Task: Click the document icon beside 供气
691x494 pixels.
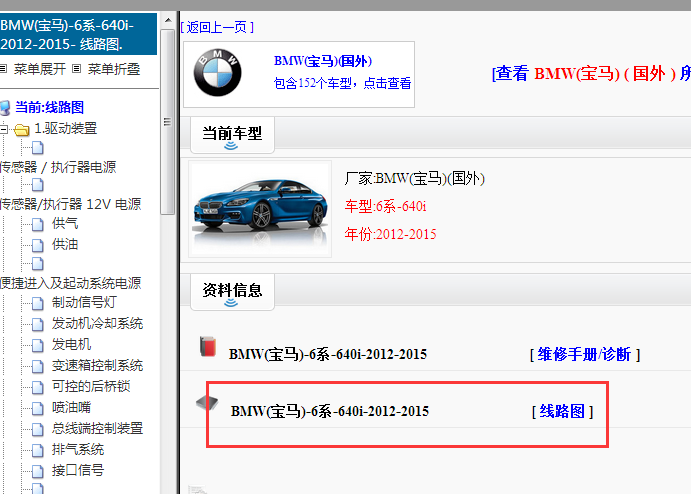Action: point(37,224)
